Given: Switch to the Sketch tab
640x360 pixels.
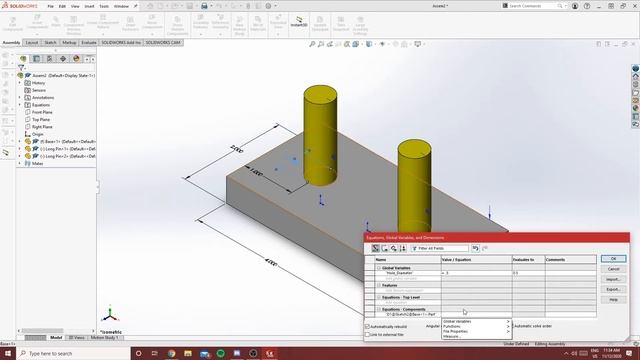Looking at the screenshot, I should [50, 42].
